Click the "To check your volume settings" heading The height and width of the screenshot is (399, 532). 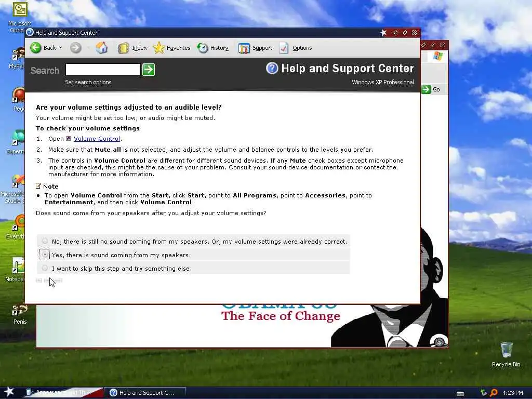click(88, 128)
